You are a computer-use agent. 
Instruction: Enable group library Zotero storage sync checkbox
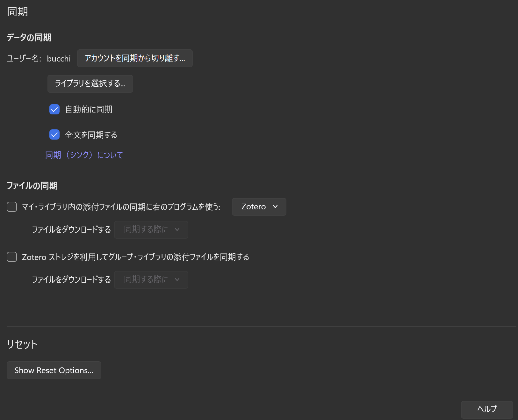coord(12,257)
